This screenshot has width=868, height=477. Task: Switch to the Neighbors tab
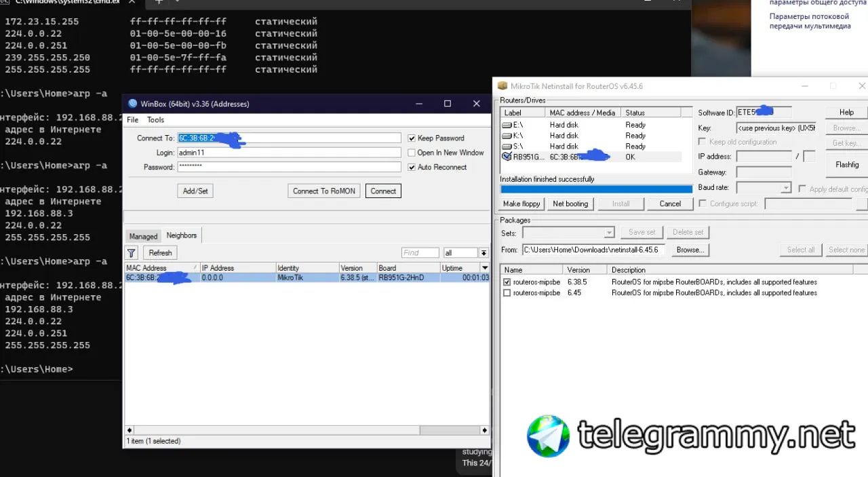[182, 235]
